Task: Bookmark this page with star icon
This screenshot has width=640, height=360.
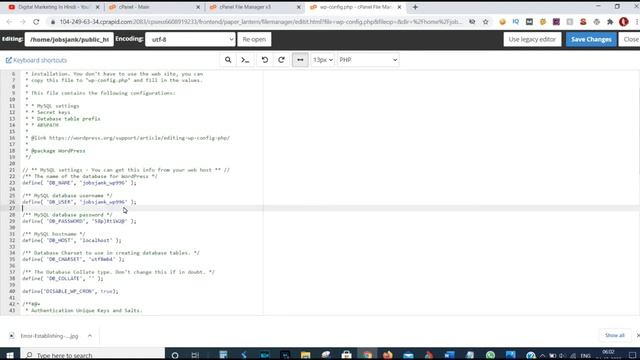Action: [x=485, y=22]
